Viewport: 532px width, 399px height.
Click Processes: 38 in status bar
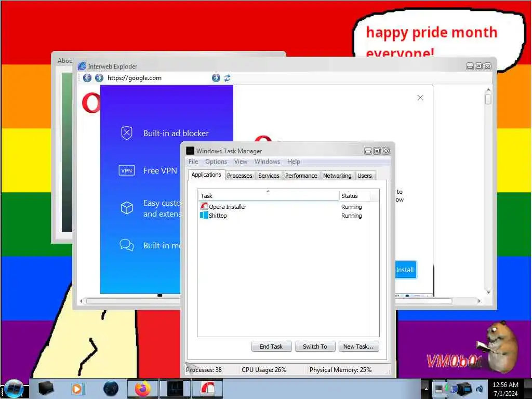click(x=204, y=370)
